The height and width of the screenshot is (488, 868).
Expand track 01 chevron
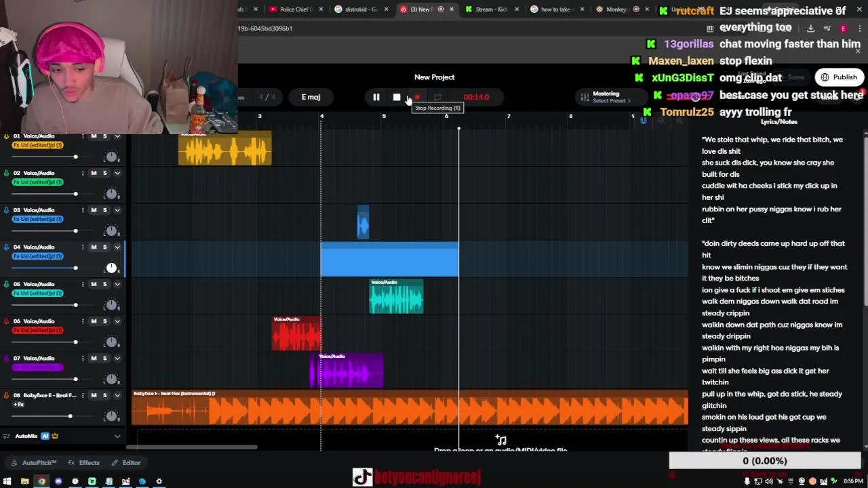click(x=117, y=136)
